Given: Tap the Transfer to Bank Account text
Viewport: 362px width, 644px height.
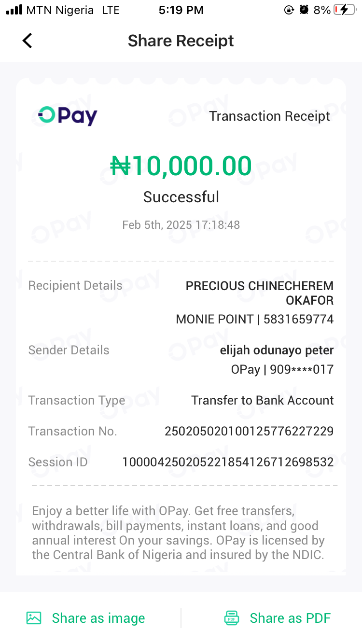Looking at the screenshot, I should click(x=262, y=400).
